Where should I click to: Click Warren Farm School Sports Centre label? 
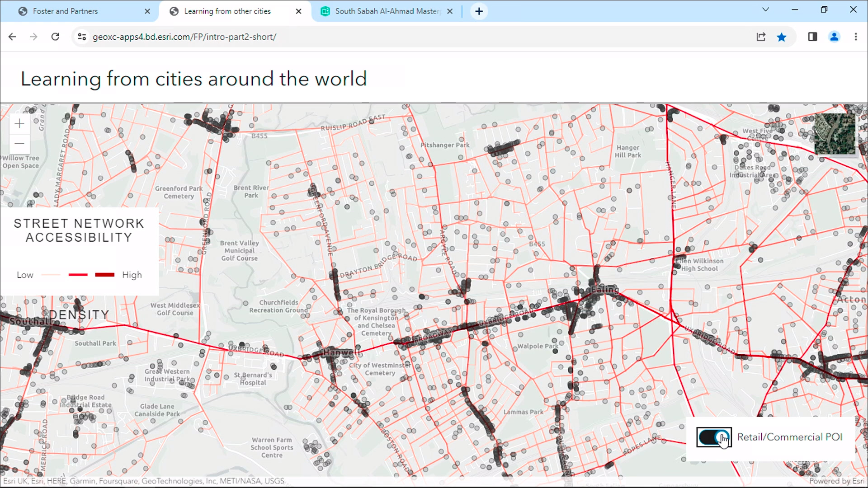[x=272, y=447]
